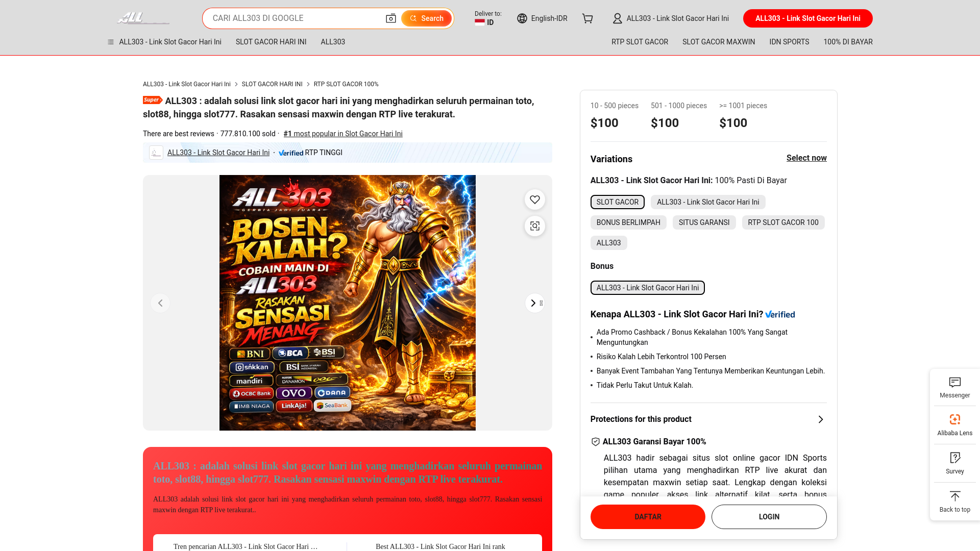Show next product image with right arrow
The image size is (980, 551).
coord(534,303)
